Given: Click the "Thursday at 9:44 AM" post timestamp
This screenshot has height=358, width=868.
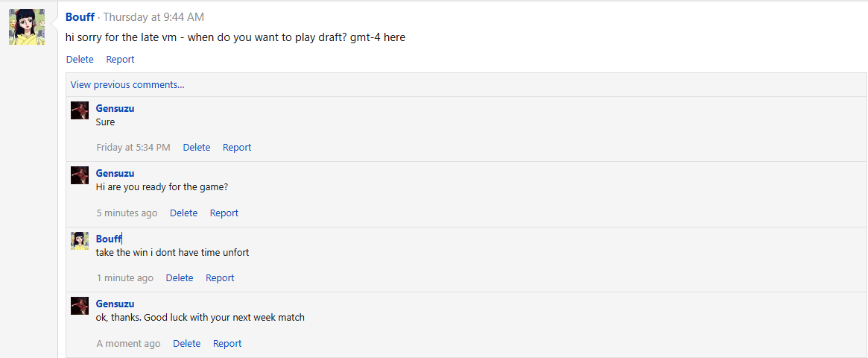Looking at the screenshot, I should pyautogui.click(x=153, y=17).
